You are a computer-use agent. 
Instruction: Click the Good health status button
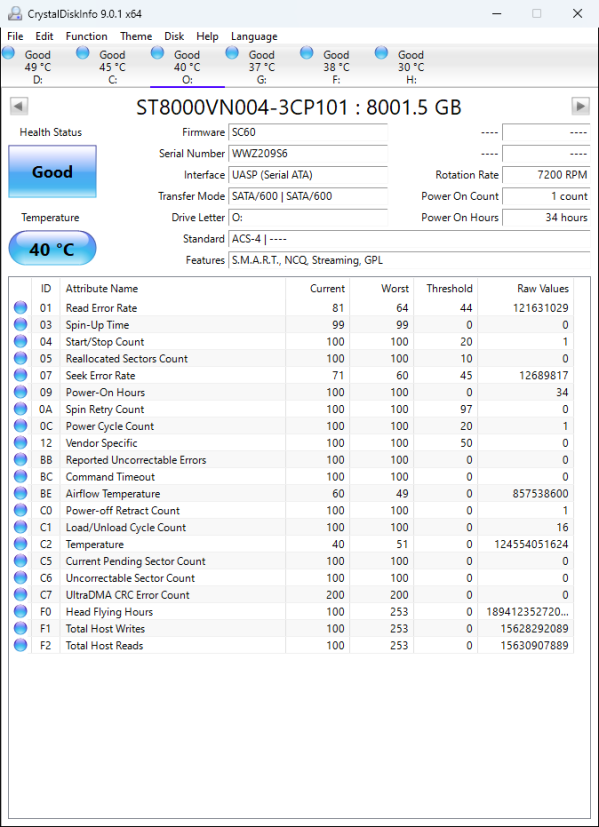point(52,171)
